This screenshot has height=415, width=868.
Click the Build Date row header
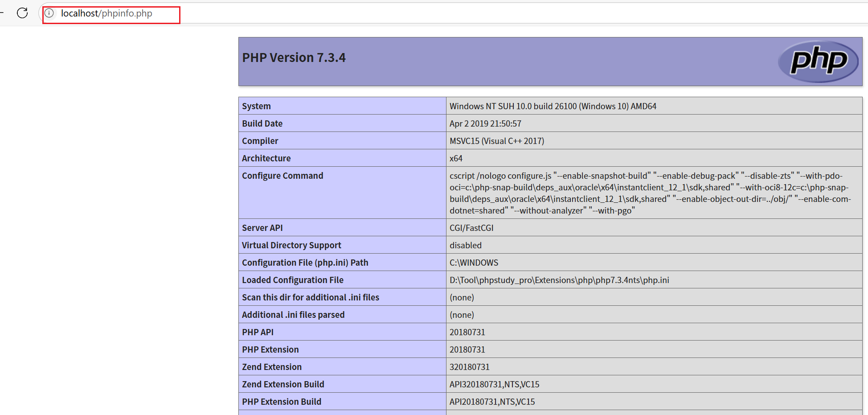tap(262, 123)
